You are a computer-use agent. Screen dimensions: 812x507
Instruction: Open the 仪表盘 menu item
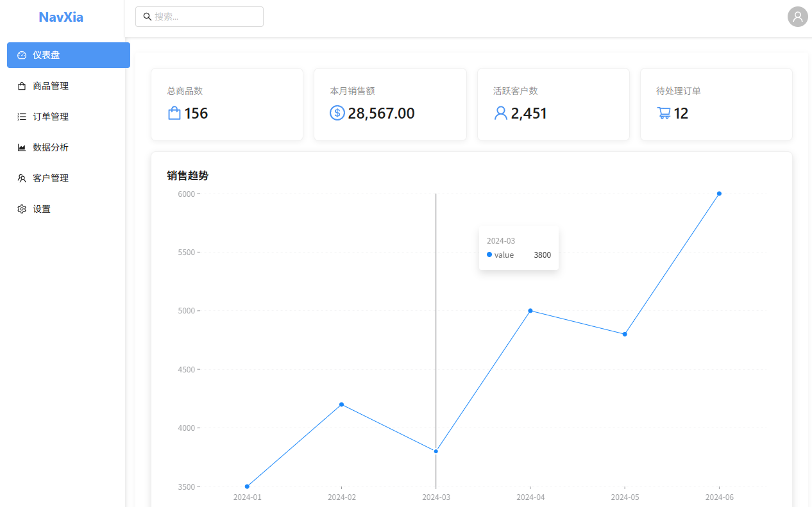pyautogui.click(x=69, y=55)
